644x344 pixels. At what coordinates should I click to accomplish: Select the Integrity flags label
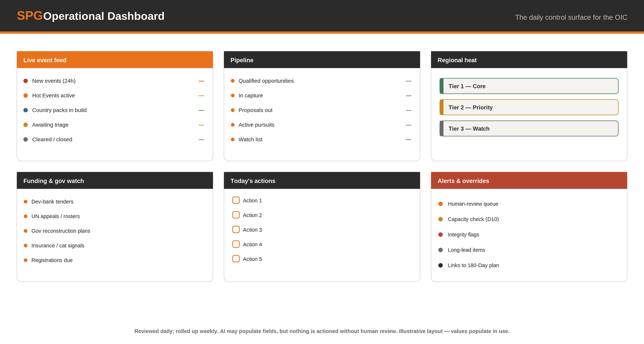click(x=463, y=235)
